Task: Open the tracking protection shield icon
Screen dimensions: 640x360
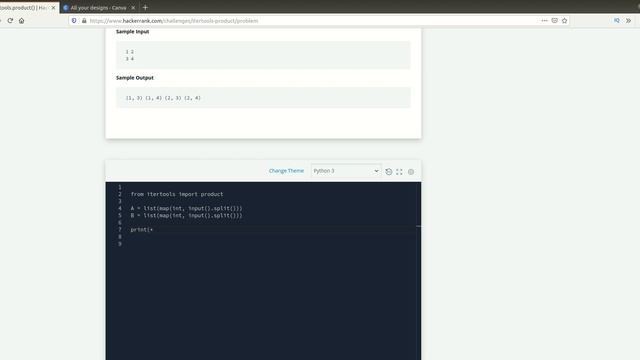Action: tap(74, 20)
